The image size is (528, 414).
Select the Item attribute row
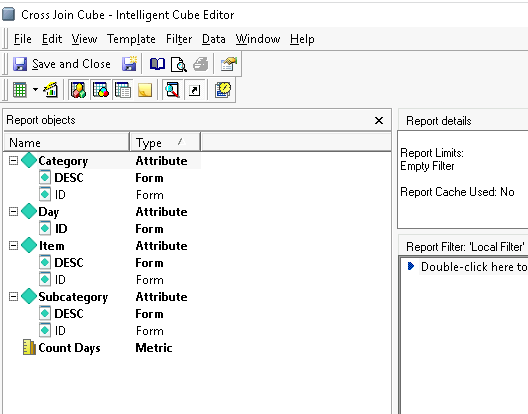[51, 246]
